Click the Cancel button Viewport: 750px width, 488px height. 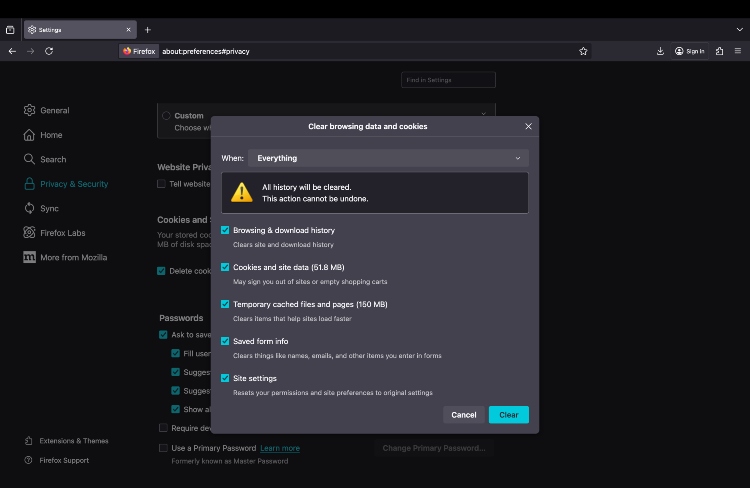coord(463,415)
